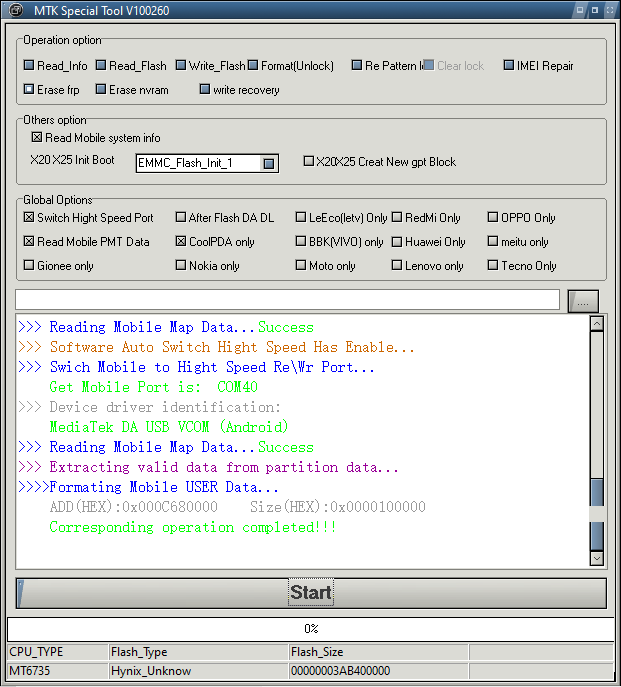
Task: Toggle Read Mobile PMT Data checkbox
Action: (x=29, y=241)
